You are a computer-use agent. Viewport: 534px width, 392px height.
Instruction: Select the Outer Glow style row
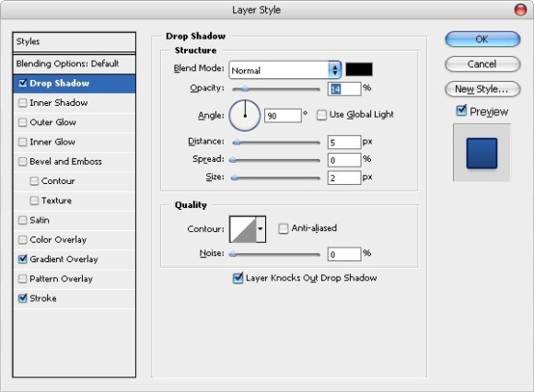75,122
